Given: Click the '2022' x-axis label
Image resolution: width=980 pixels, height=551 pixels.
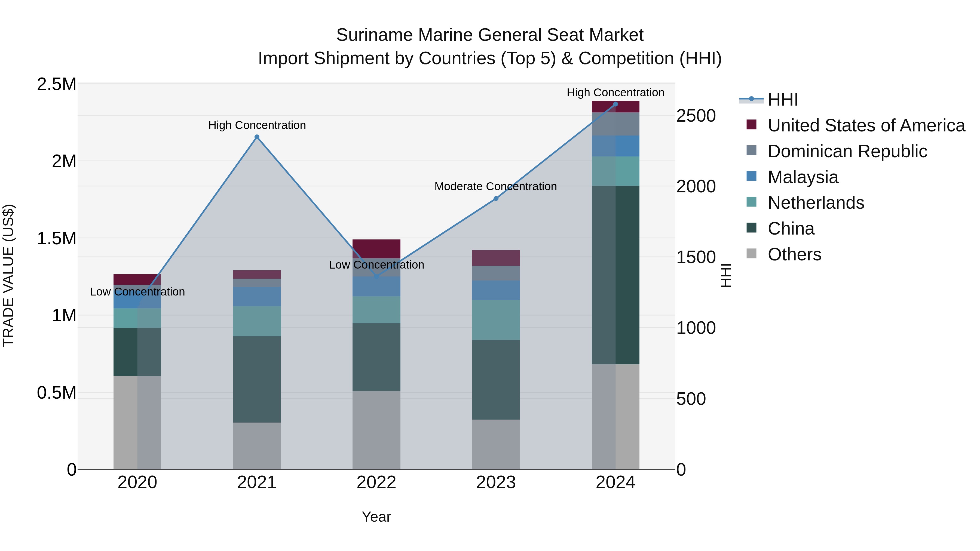Looking at the screenshot, I should [x=376, y=482].
